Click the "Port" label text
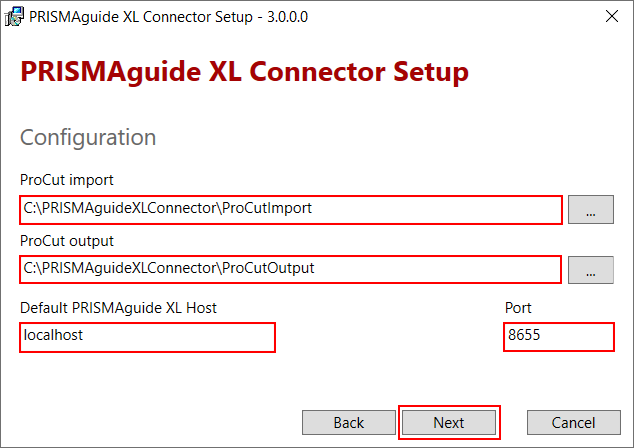This screenshot has height=448, width=634. point(519,308)
